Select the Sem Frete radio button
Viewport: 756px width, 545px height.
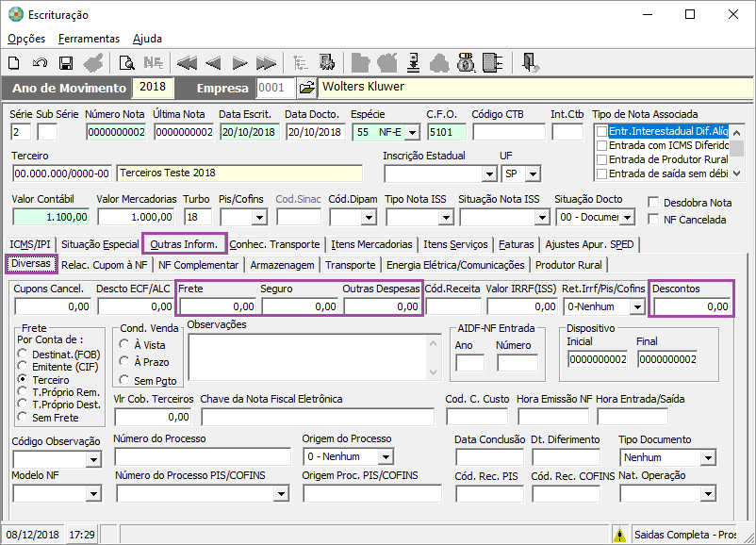23,417
